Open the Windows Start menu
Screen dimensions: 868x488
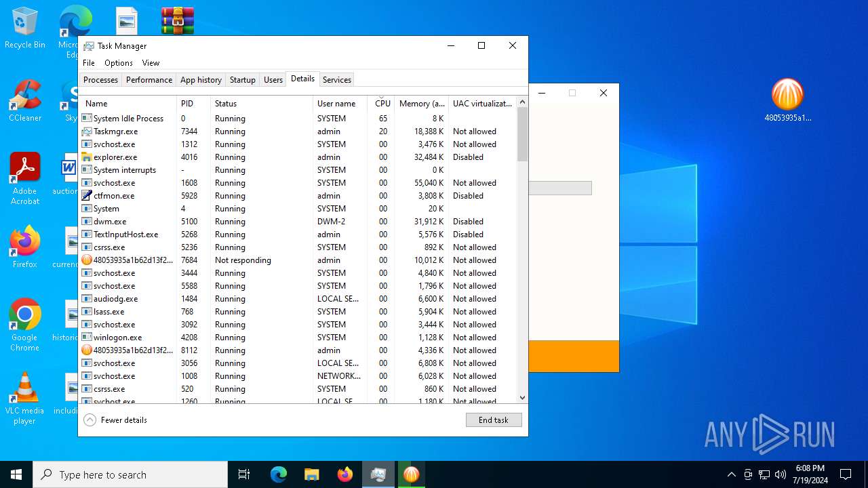click(x=16, y=474)
